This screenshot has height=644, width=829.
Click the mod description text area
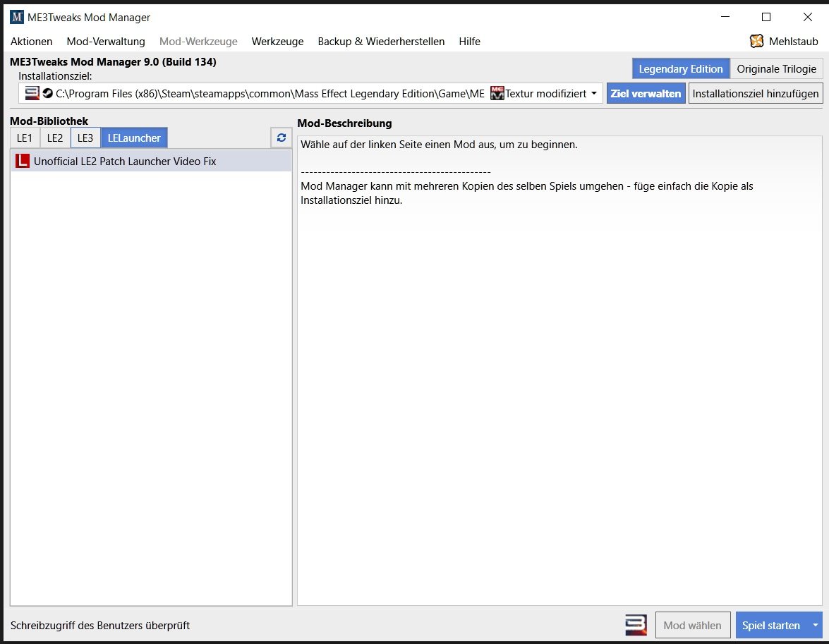click(559, 370)
